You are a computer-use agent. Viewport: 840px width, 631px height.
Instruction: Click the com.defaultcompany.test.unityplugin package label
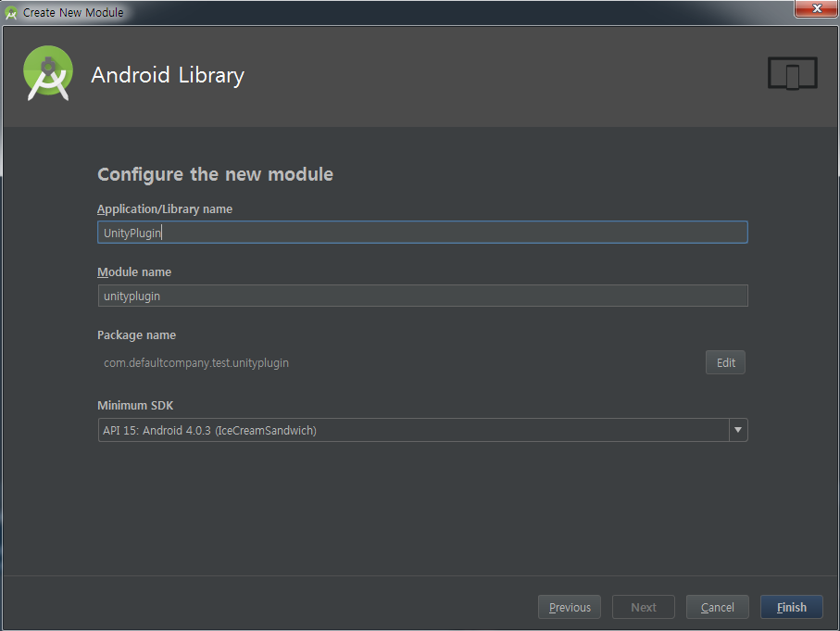click(x=195, y=362)
